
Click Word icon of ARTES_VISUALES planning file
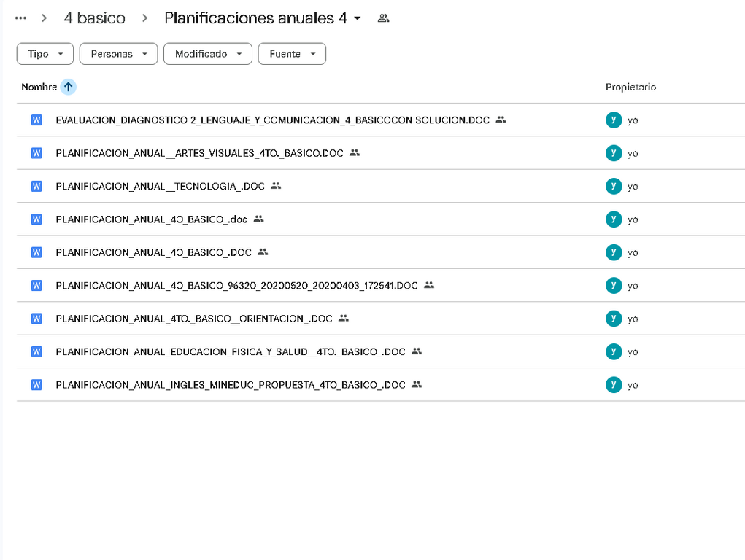36,153
